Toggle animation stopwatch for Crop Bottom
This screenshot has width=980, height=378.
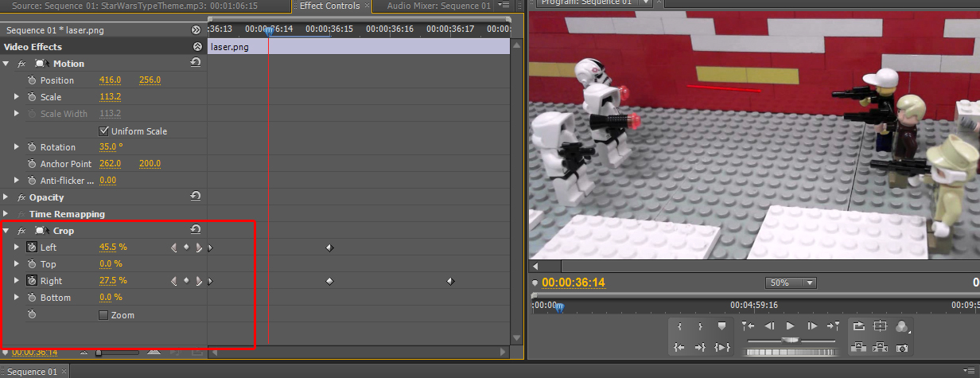coord(32,298)
